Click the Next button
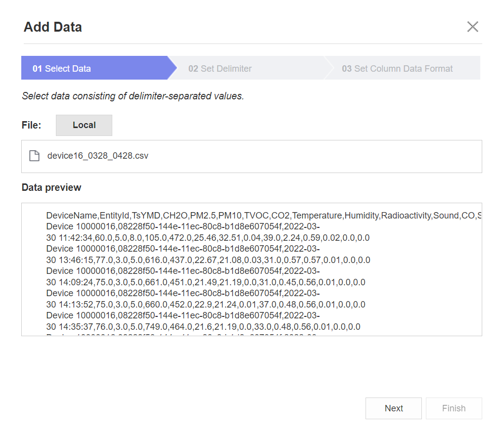The image size is (504, 442). (x=393, y=408)
